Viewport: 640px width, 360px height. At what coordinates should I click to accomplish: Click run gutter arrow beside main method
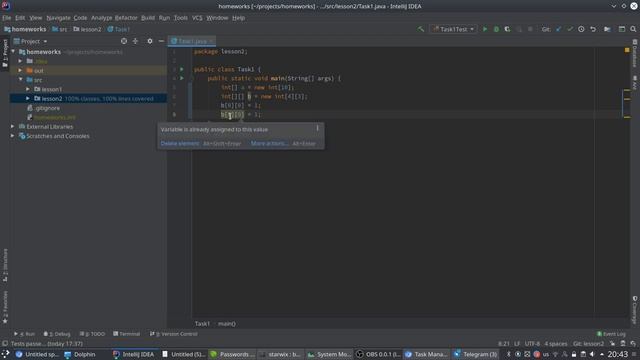(182, 78)
